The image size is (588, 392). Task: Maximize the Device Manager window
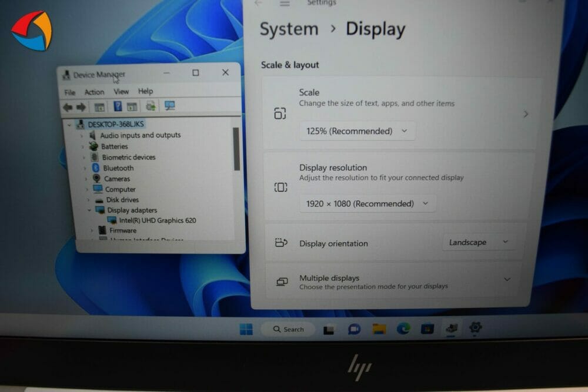click(x=195, y=73)
